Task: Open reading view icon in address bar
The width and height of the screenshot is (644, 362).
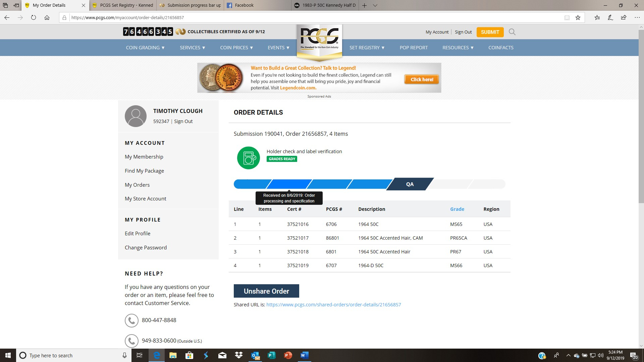Action: pyautogui.click(x=567, y=18)
